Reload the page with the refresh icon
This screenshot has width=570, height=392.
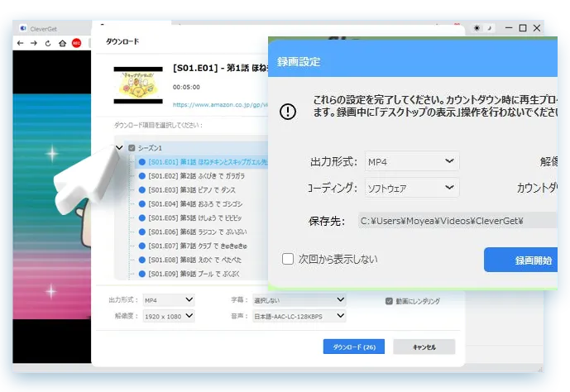48,43
